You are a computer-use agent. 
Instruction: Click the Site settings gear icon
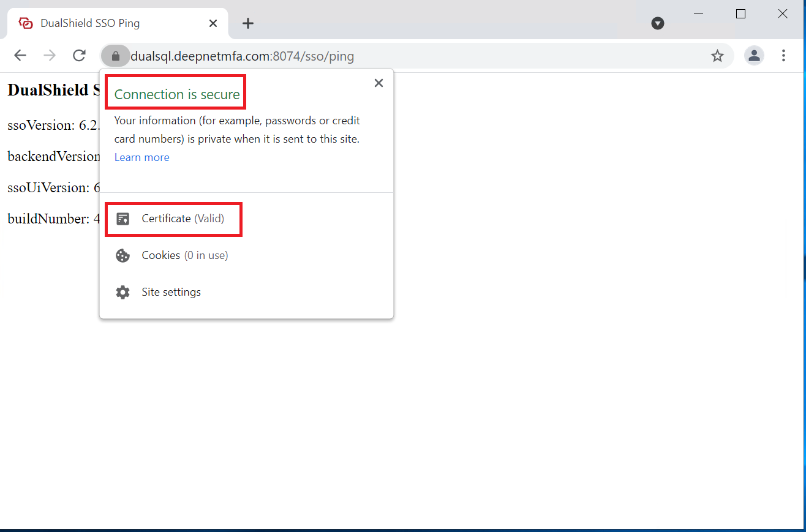pyautogui.click(x=122, y=292)
